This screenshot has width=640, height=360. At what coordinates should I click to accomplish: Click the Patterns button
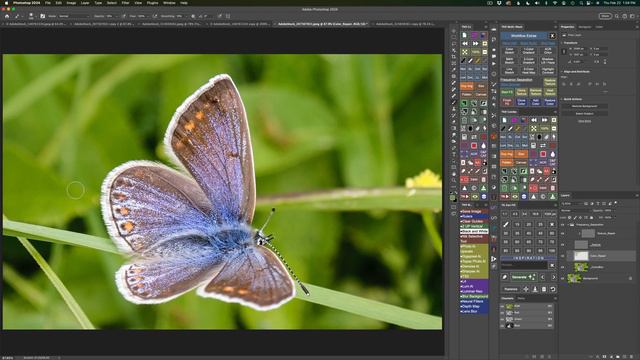[x=511, y=289]
